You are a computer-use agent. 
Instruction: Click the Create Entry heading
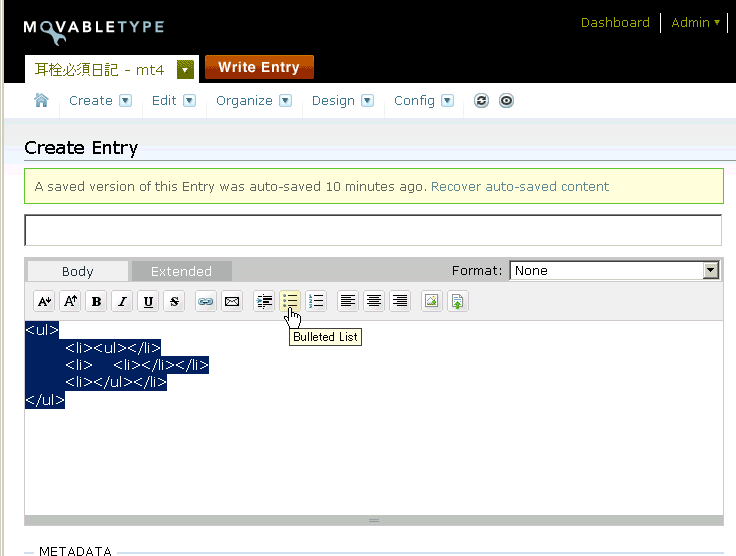81,148
